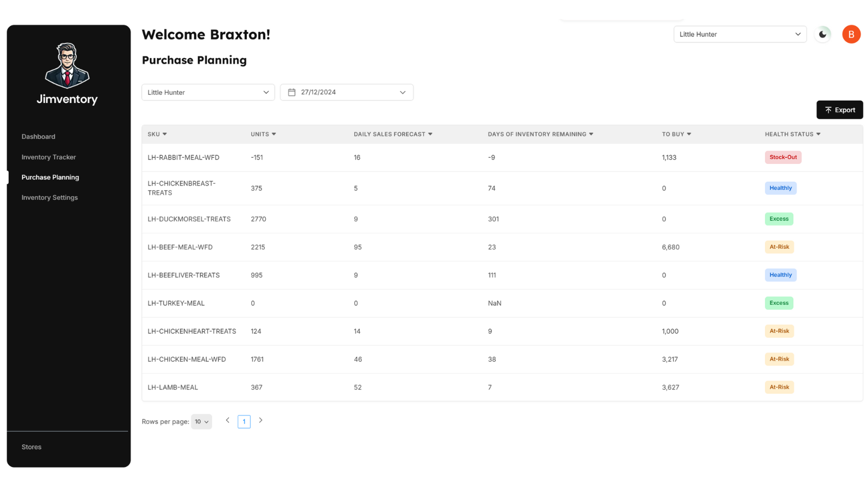
Task: Sort by Health Status column arrow
Action: coord(819,134)
